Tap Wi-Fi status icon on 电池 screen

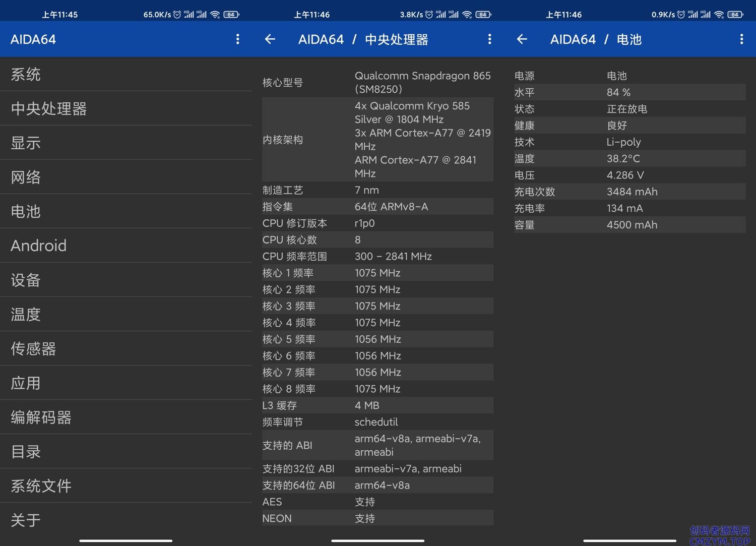click(x=719, y=15)
